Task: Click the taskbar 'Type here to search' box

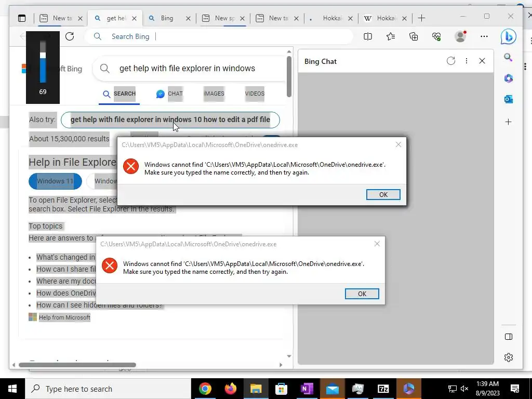Action: coord(108,389)
